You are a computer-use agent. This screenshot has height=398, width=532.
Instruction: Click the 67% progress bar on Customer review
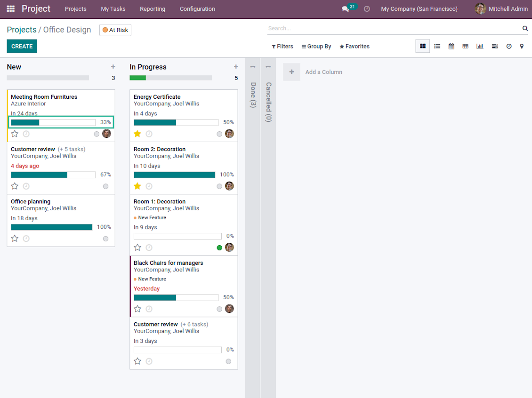pos(53,175)
